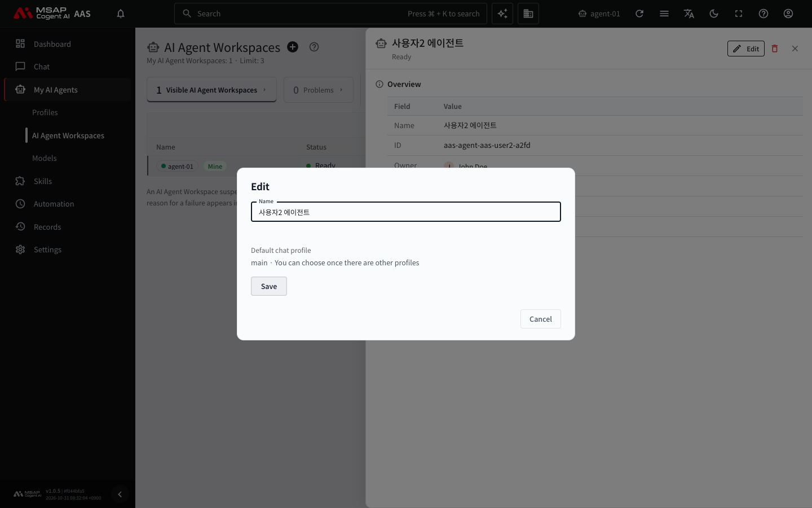This screenshot has height=508, width=812.
Task: Open Dashboard in sidebar
Action: [x=68, y=44]
